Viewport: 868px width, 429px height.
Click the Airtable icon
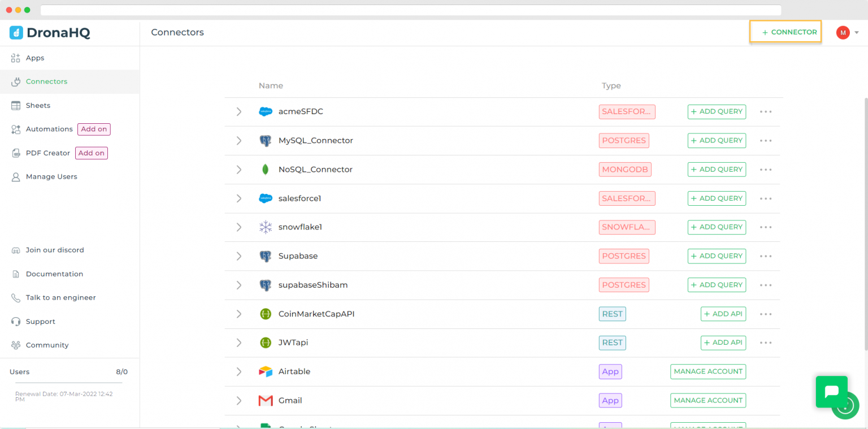click(266, 371)
